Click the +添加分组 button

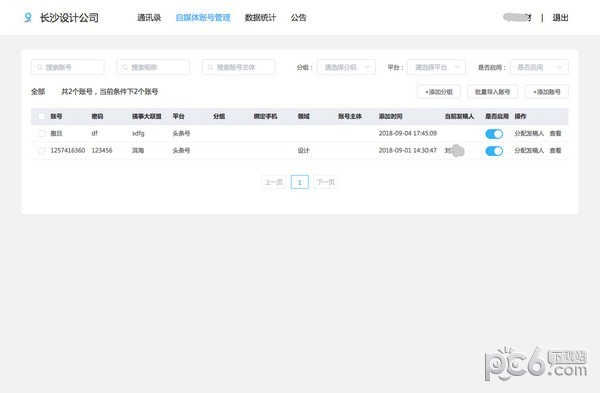[x=439, y=92]
